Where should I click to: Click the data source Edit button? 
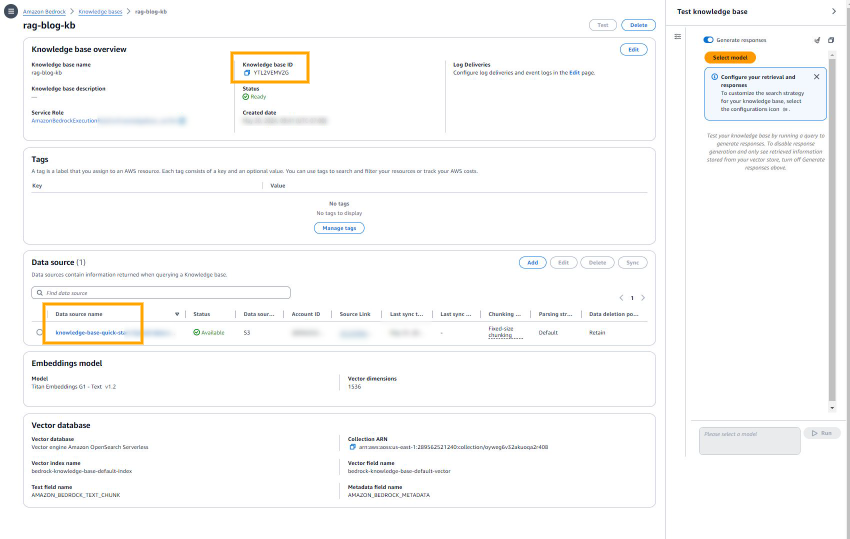tap(564, 263)
